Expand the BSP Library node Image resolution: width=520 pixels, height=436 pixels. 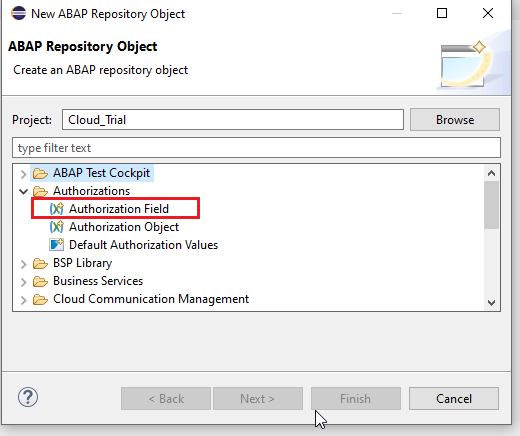pyautogui.click(x=23, y=264)
